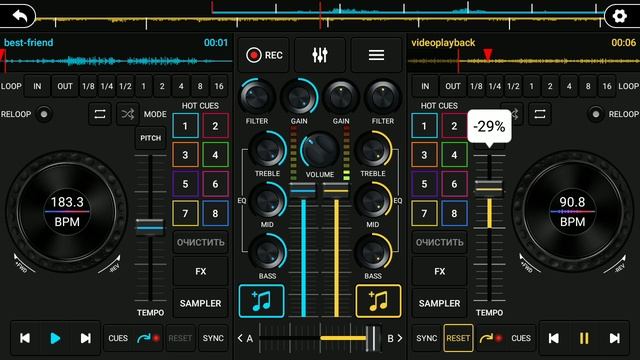Set left deck loop IN point
Screen dimensions: 640x360
click(x=37, y=86)
